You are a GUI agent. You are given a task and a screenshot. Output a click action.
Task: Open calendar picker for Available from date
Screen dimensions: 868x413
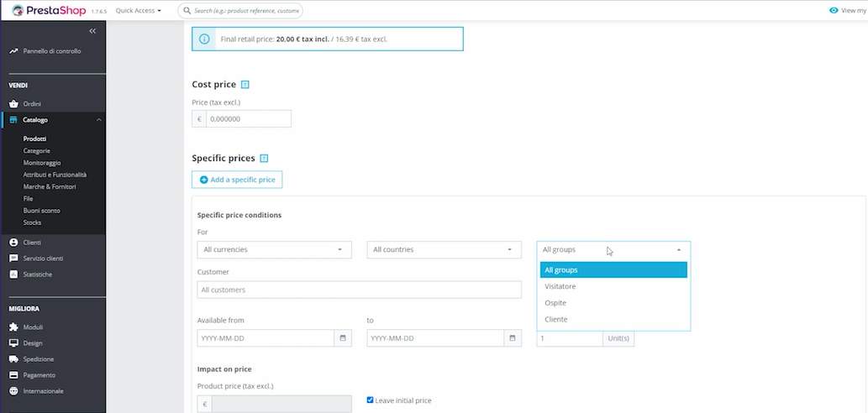click(343, 338)
